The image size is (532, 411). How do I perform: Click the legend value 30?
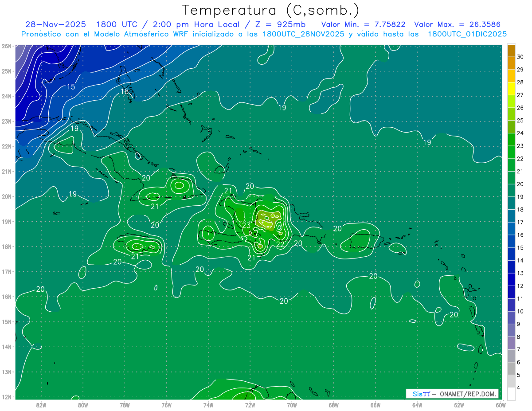520,57
